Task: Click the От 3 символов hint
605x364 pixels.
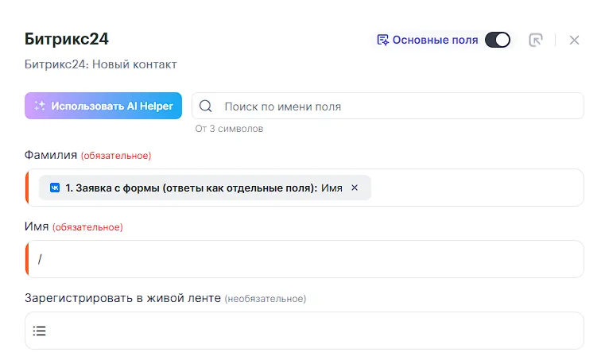Action: 229,128
